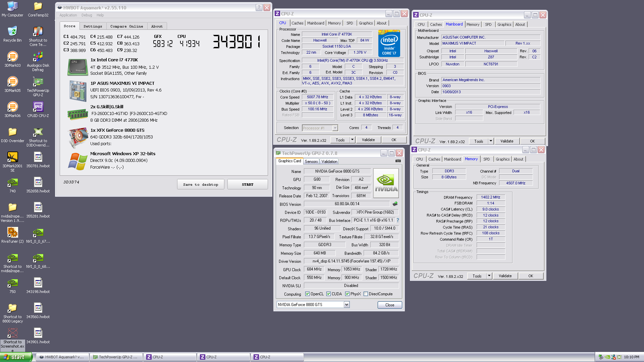Click the DRAM Frequency value 1402.2 MHz
The height and width of the screenshot is (362, 644).
point(490,197)
